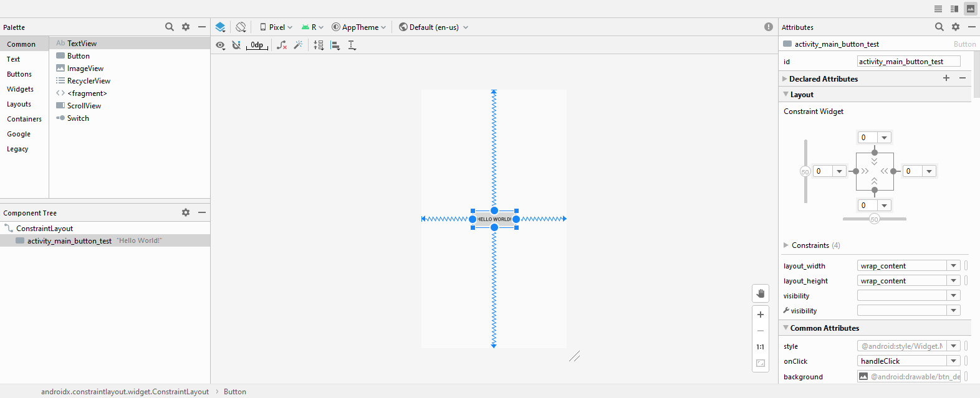Open the Select Design Surface layers icon

(220, 27)
